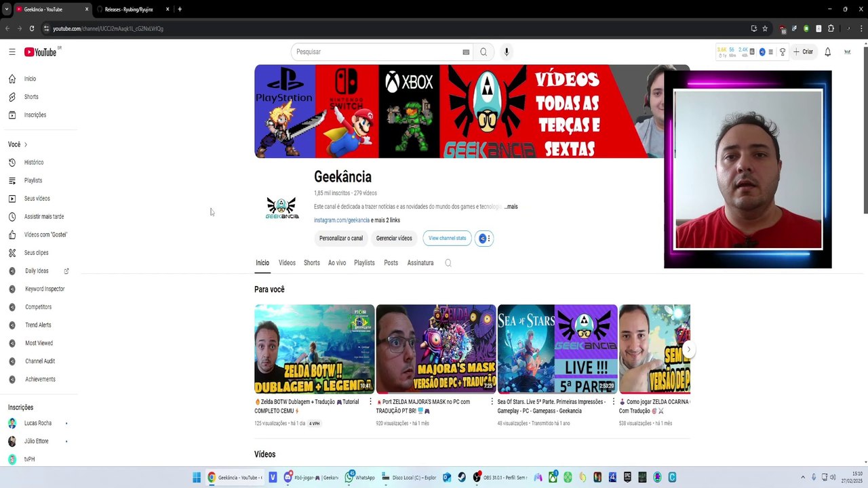Click the Criar button
868x488 pixels.
[x=803, y=52]
